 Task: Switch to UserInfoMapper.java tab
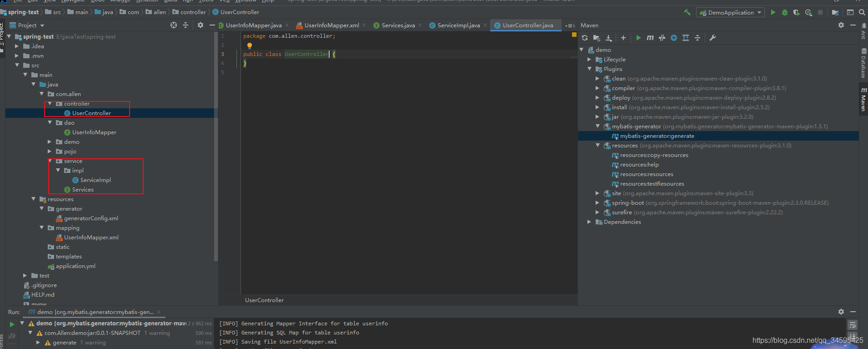tap(253, 25)
